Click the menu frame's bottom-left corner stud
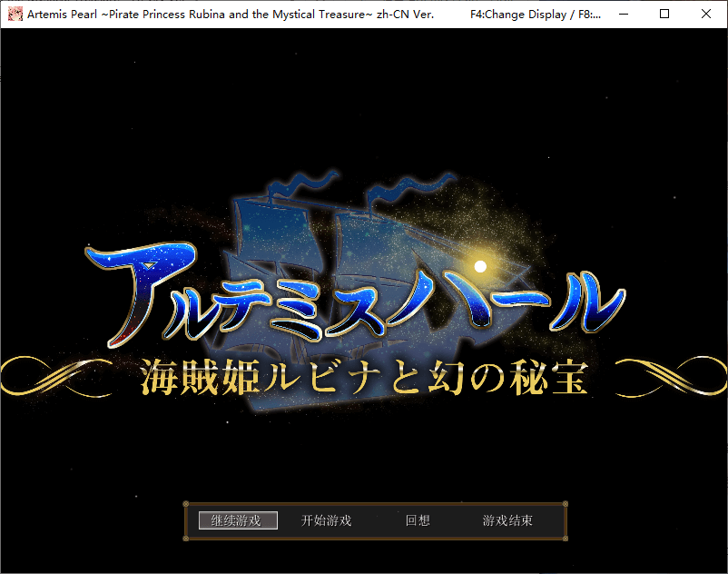Image resolution: width=728 pixels, height=574 pixels. pos(186,538)
